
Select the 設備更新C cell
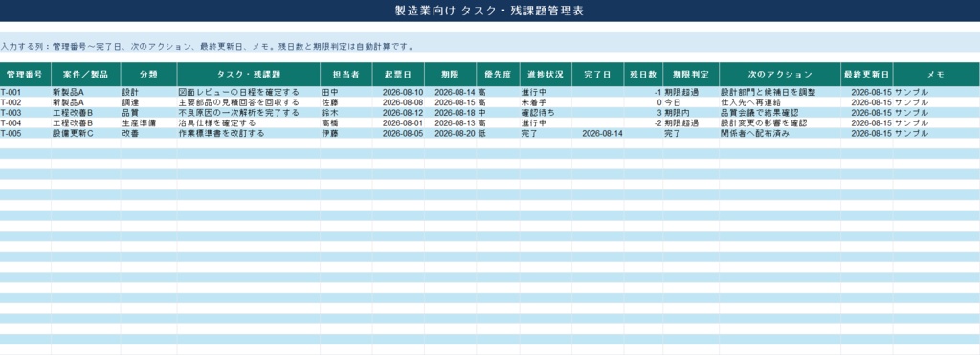pyautogui.click(x=85, y=133)
